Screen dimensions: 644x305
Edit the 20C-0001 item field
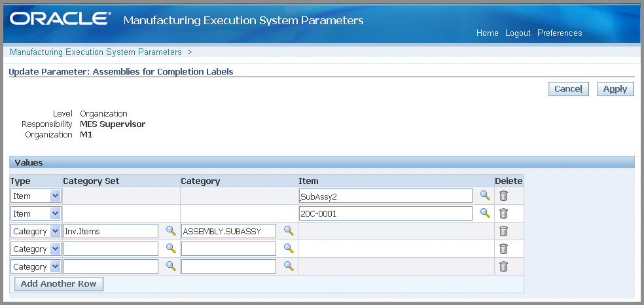[x=385, y=213]
